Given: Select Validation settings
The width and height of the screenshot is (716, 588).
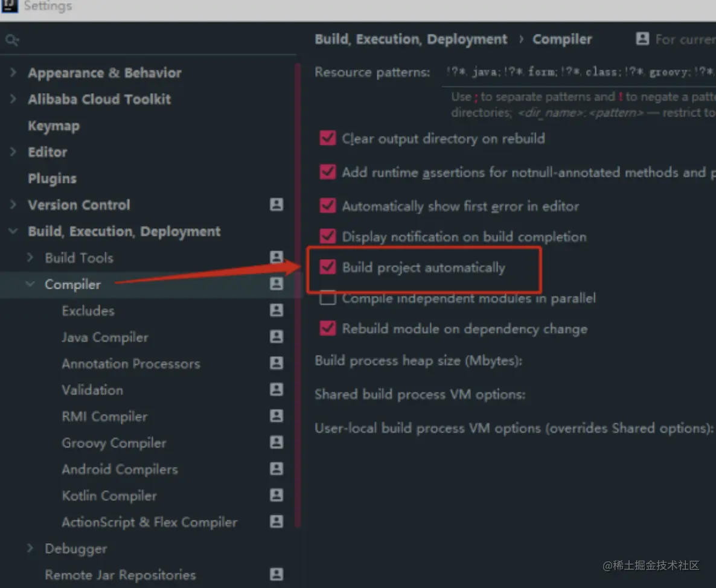Looking at the screenshot, I should tap(92, 391).
